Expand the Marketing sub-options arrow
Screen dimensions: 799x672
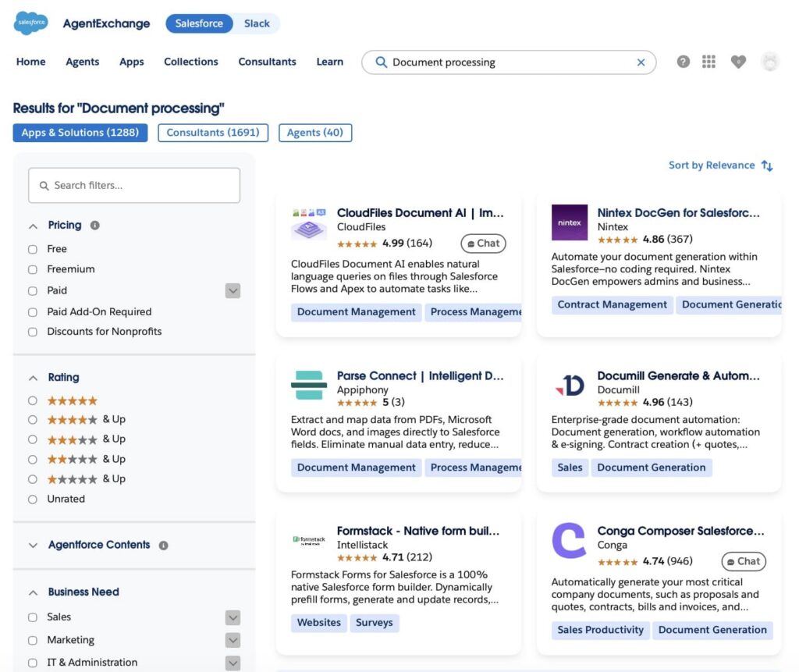pyautogui.click(x=233, y=640)
